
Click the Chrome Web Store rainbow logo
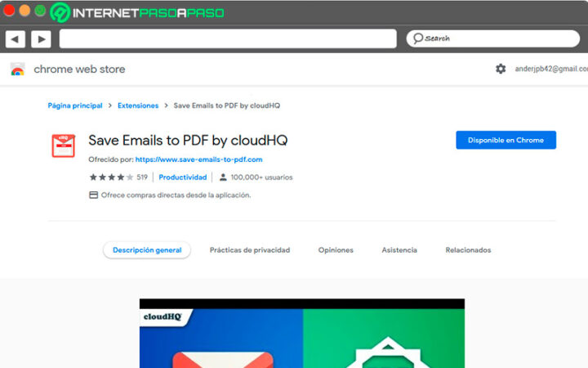18,69
